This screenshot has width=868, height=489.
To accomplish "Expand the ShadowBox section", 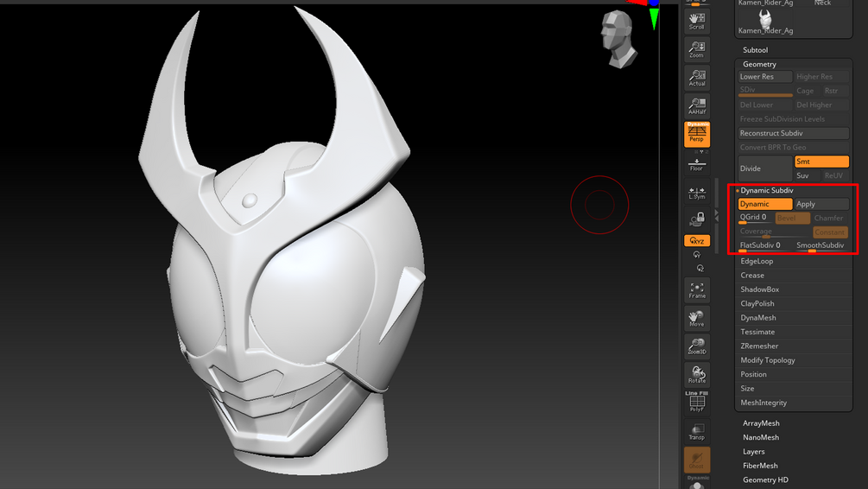I will pos(759,289).
